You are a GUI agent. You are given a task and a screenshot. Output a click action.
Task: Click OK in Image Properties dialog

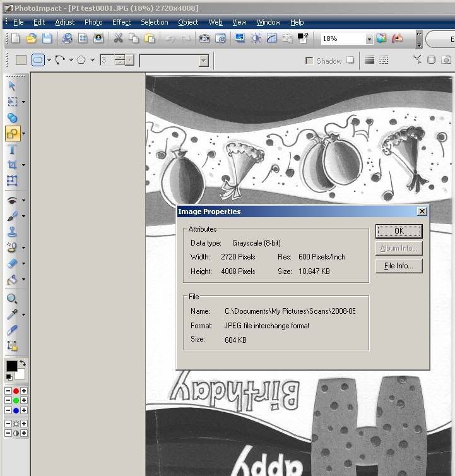click(398, 231)
